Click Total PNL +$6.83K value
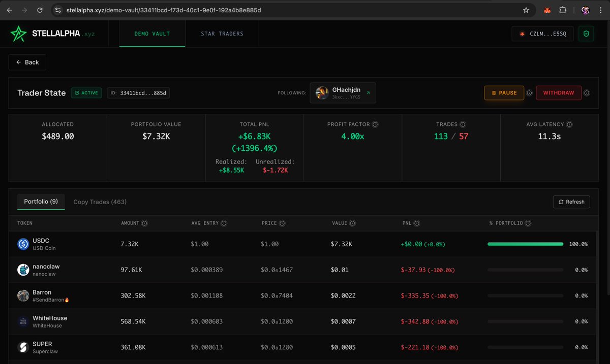Screen dimensions: 610x364 tap(254, 136)
